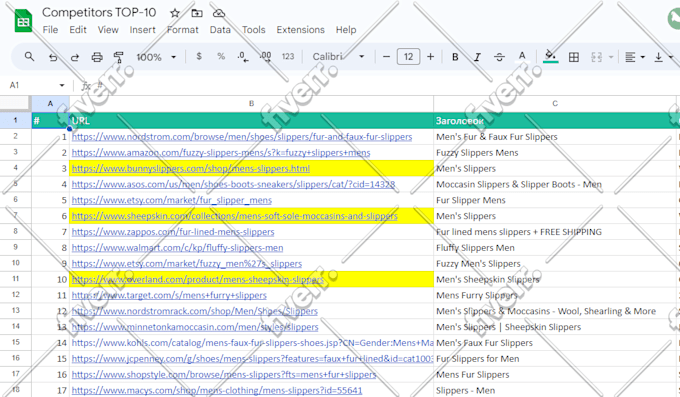Open the 123 number format menu
The width and height of the screenshot is (680, 397).
(x=288, y=56)
